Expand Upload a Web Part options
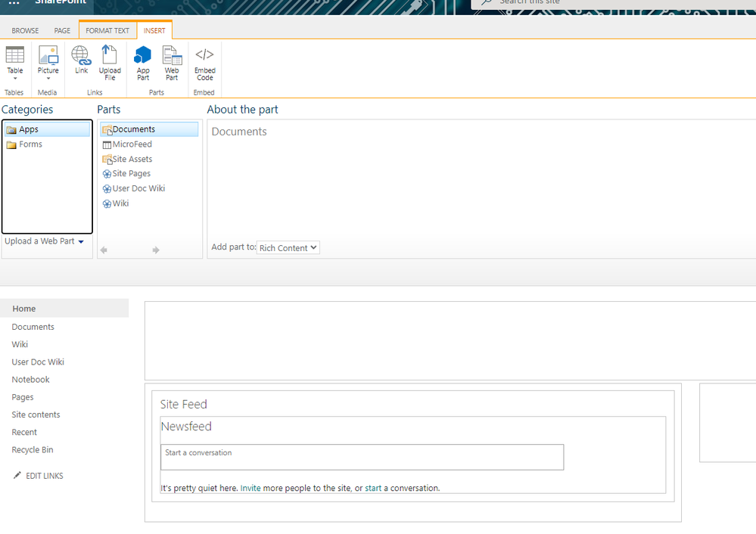The width and height of the screenshot is (756, 534). 45,241
